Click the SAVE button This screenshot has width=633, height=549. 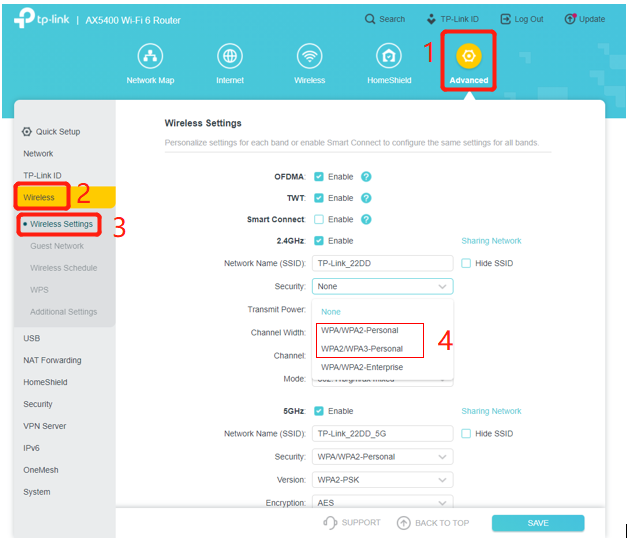point(538,523)
